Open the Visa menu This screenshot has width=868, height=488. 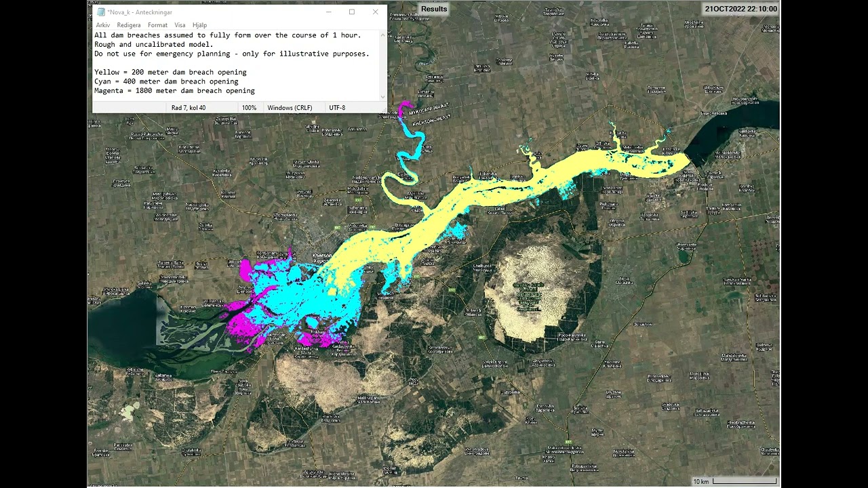pyautogui.click(x=180, y=25)
